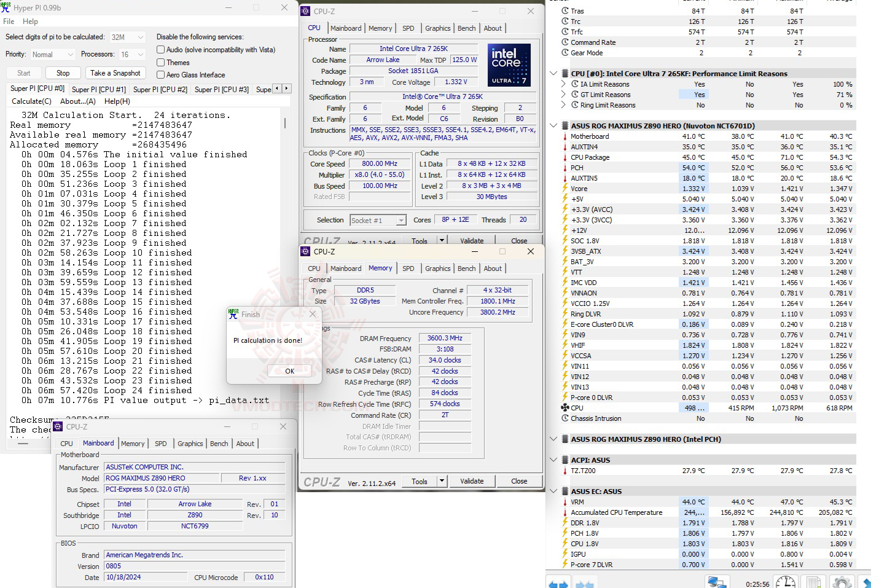Collapse the Performance Limit Reasons sensor group
The image size is (871, 588).
click(x=553, y=74)
